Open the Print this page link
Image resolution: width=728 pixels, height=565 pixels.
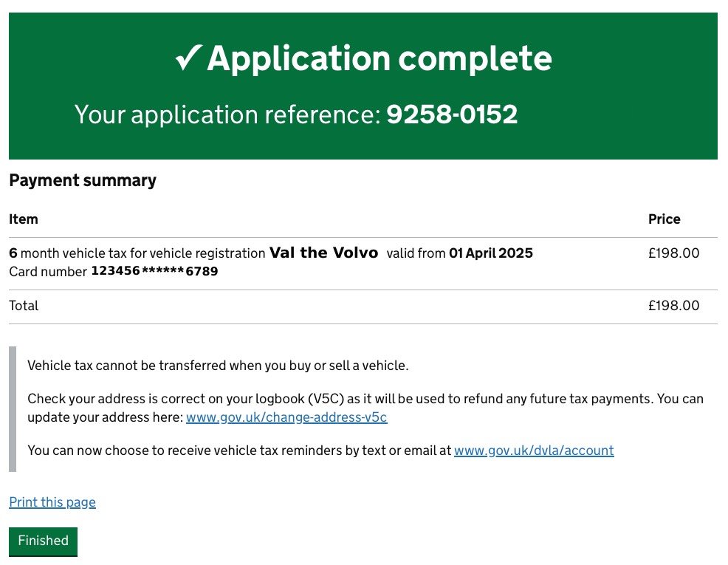pos(52,502)
